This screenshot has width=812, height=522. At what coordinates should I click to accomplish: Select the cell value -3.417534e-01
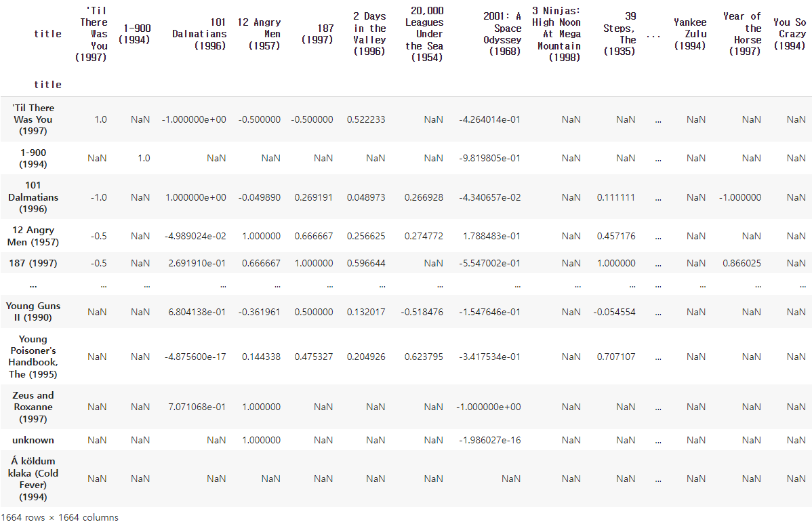click(490, 357)
